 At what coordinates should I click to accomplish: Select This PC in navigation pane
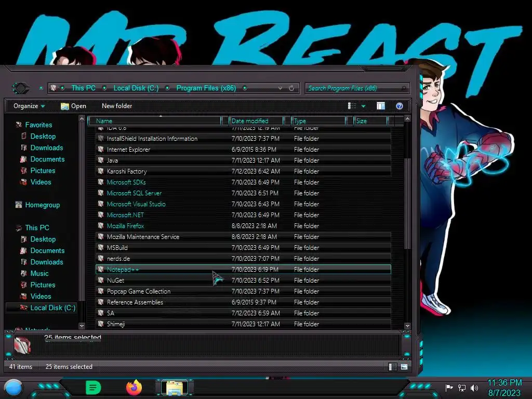(37, 228)
